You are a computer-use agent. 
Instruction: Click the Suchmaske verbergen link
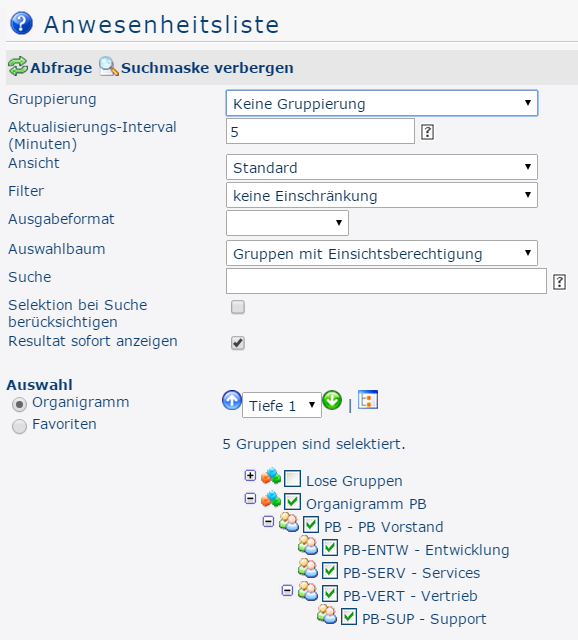[207, 68]
